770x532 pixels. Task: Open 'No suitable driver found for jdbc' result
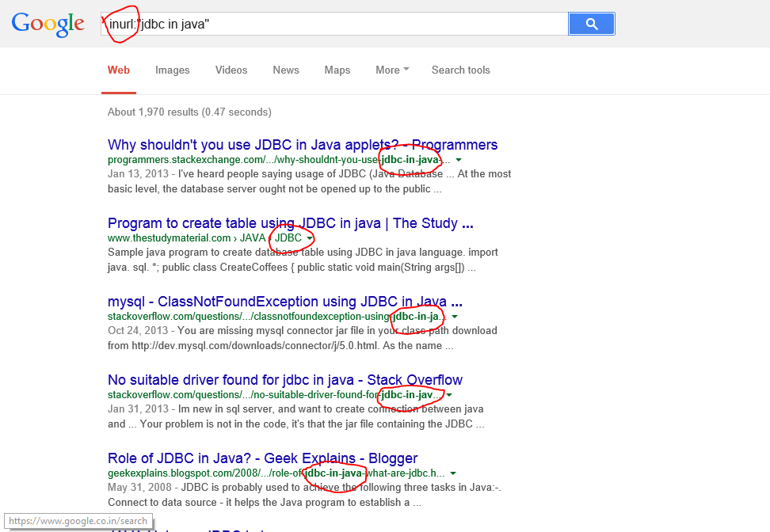point(285,380)
